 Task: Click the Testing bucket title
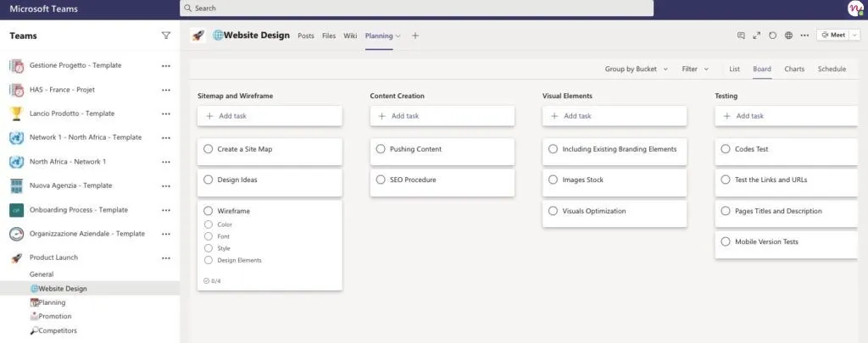click(x=726, y=96)
